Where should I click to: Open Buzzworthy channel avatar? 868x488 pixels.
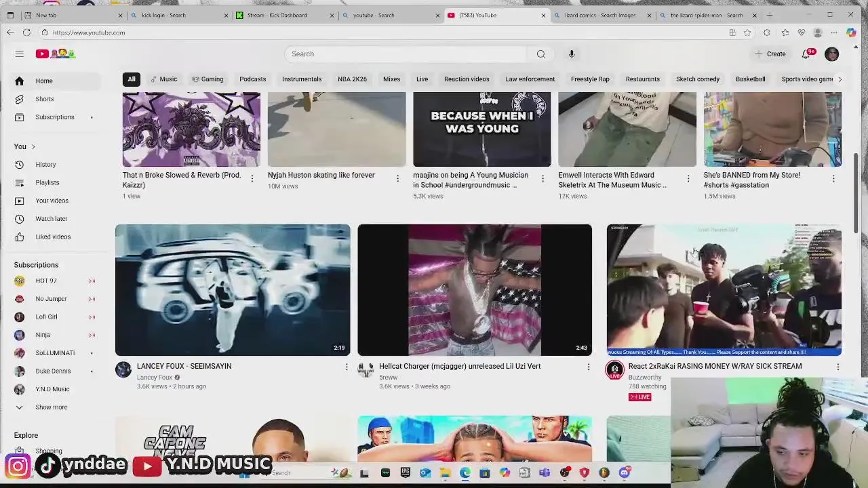(x=614, y=369)
